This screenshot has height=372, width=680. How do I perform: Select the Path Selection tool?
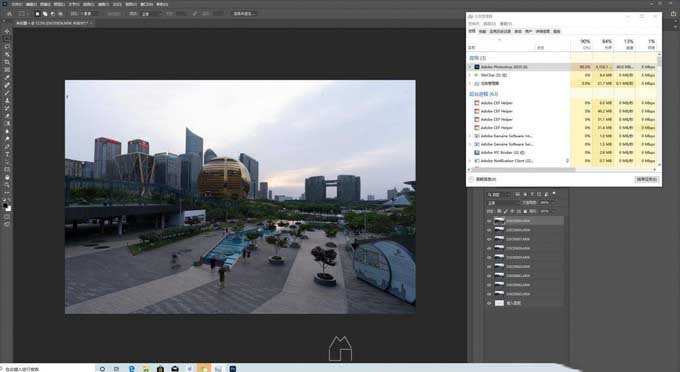7,163
